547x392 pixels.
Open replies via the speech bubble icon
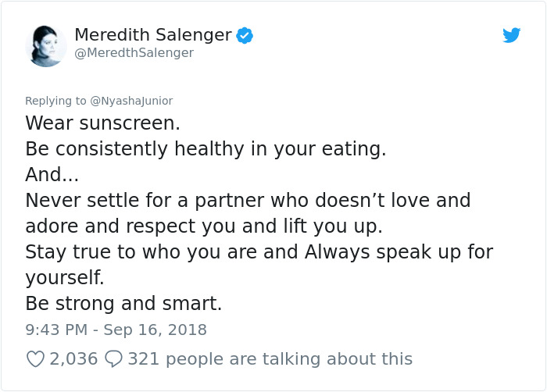(114, 359)
